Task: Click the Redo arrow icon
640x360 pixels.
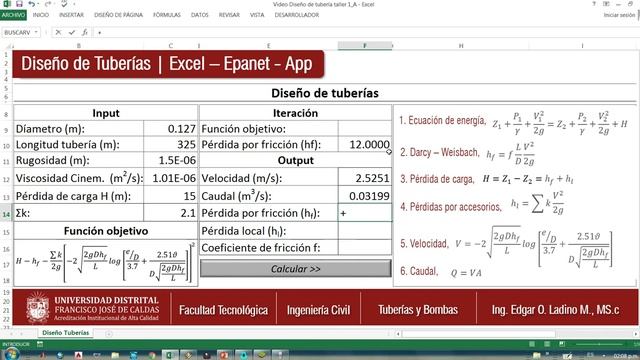Action: (47, 4)
